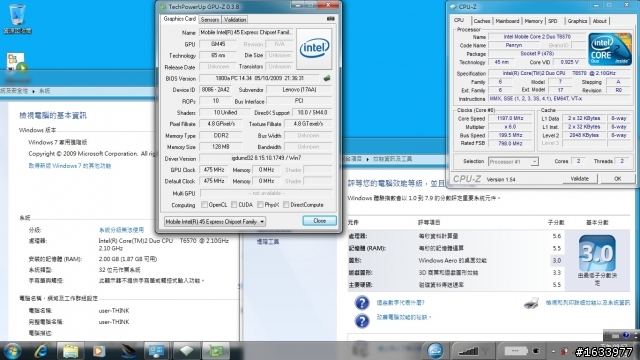Select the CPU tab in CPU-Z
Screen dimensions: 640x360
(459, 20)
